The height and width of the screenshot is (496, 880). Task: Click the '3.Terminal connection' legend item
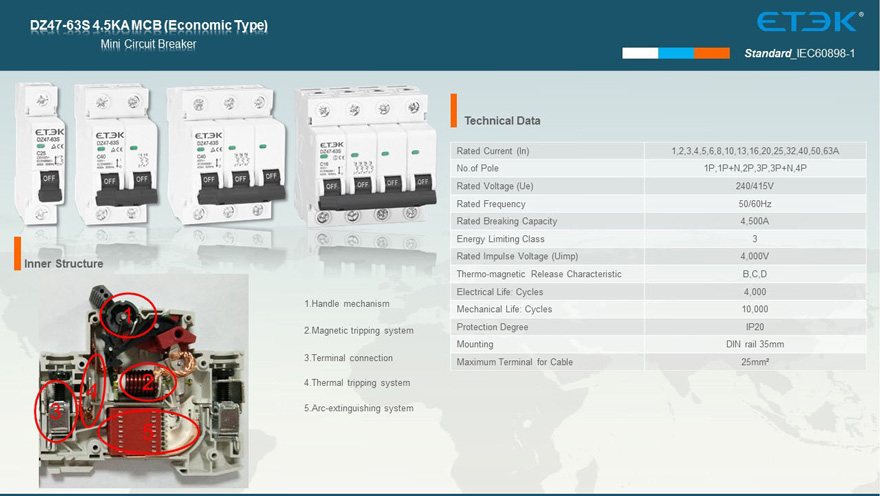(x=349, y=358)
